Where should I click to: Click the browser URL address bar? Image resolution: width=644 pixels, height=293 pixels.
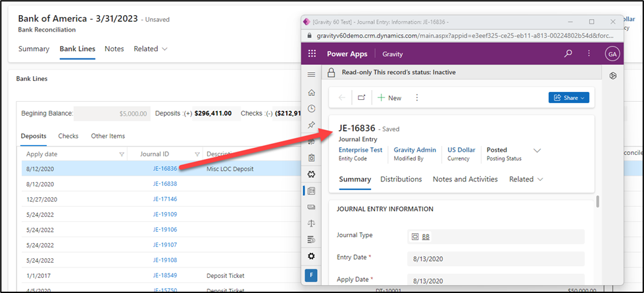point(465,35)
